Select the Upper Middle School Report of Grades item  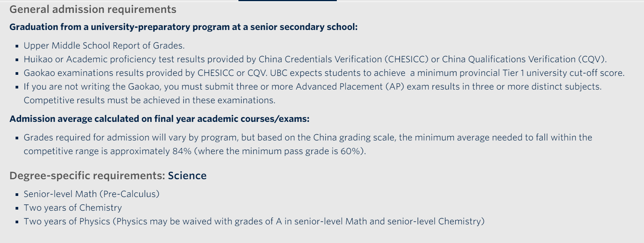tap(104, 46)
